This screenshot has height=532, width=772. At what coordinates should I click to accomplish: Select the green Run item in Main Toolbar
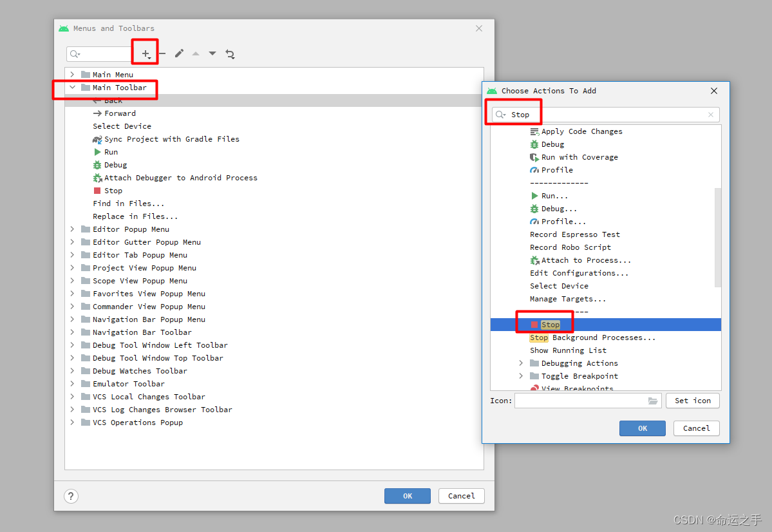(x=106, y=152)
